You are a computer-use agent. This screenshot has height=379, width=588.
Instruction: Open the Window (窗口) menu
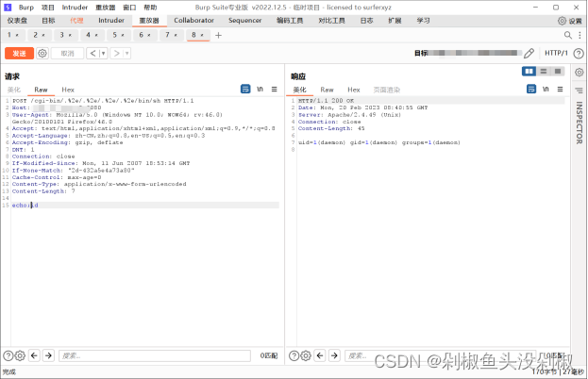[129, 8]
